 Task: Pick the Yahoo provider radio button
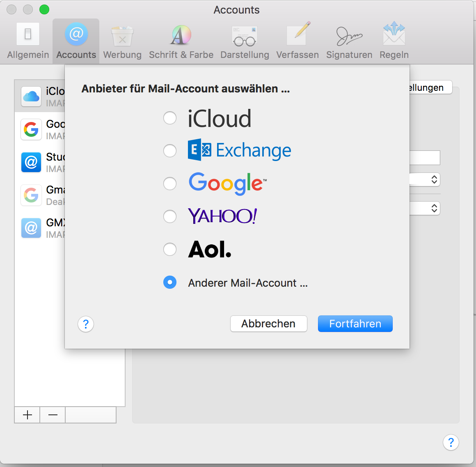(170, 216)
